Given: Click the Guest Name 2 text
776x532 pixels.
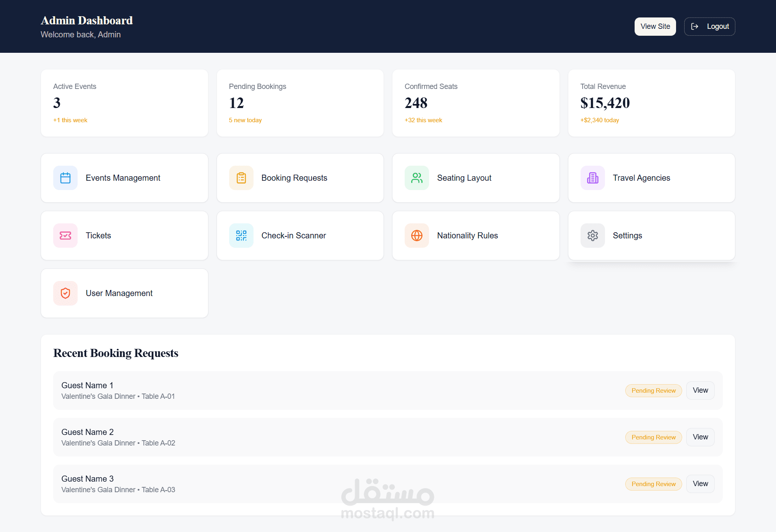Looking at the screenshot, I should tap(87, 432).
